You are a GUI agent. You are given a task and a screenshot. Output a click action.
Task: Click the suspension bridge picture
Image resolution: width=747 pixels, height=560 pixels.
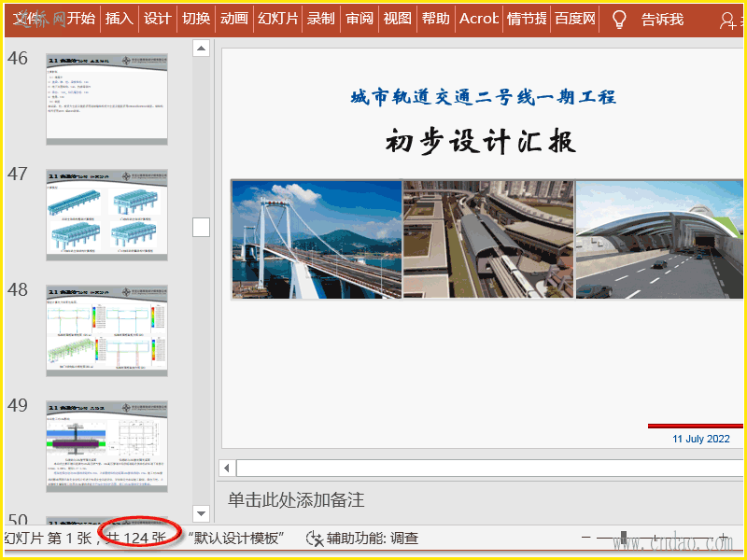click(317, 240)
